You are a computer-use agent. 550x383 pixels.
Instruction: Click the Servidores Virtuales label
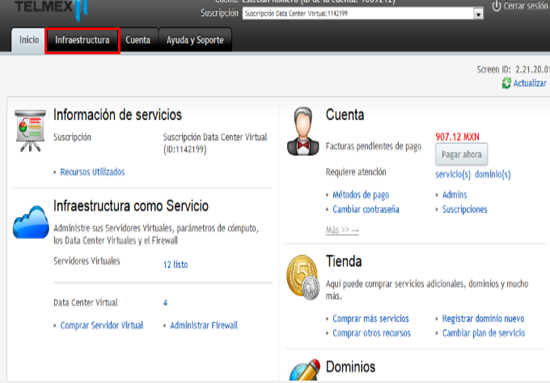tap(87, 261)
